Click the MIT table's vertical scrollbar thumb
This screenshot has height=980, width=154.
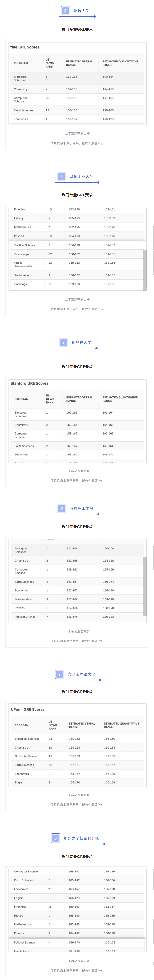[145, 586]
